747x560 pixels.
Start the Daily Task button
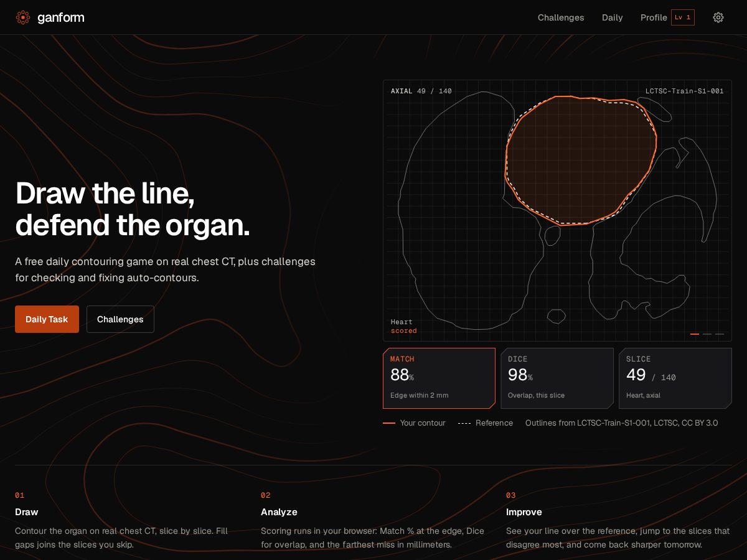(x=47, y=319)
